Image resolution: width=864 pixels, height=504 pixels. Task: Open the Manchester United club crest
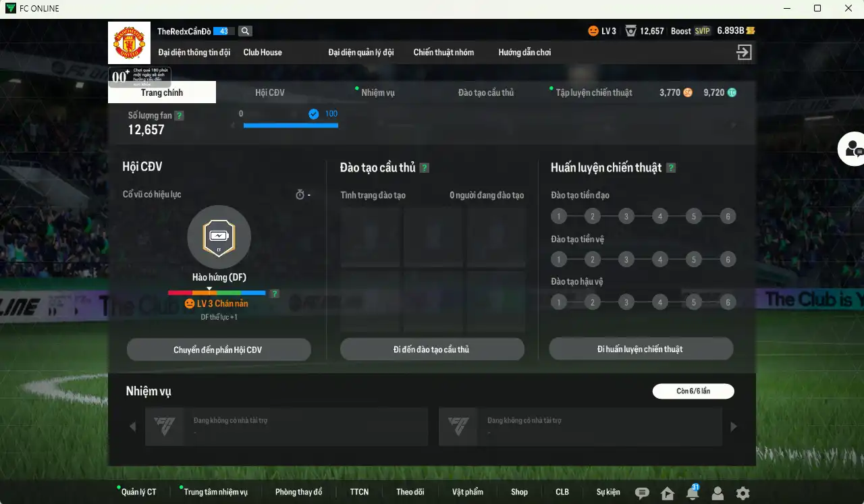(129, 43)
